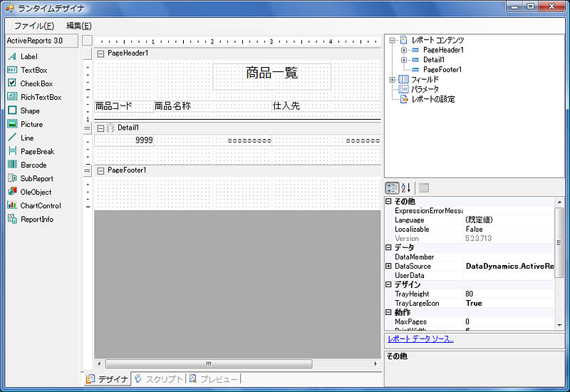The image size is (570, 392).
Task: Select the SubReport tool icon
Action: pyautogui.click(x=12, y=178)
